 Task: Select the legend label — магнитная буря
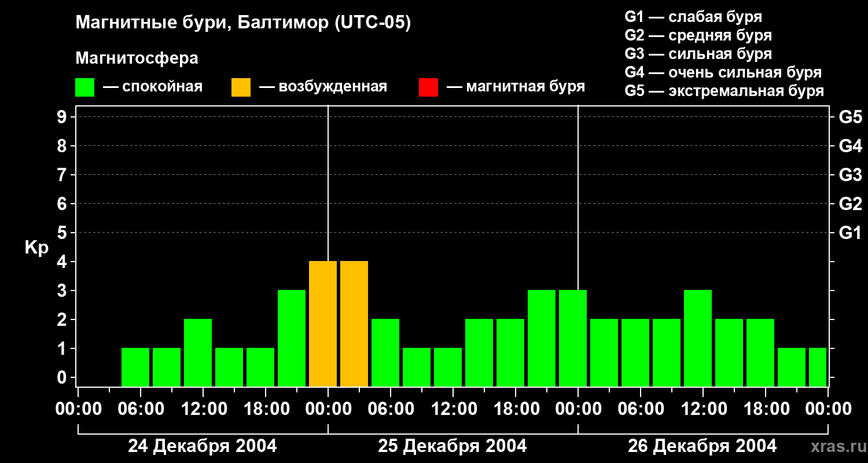(x=516, y=87)
